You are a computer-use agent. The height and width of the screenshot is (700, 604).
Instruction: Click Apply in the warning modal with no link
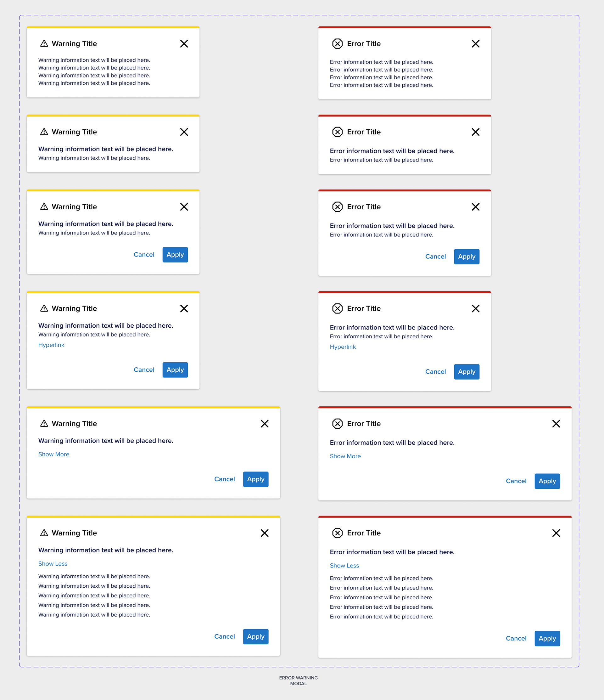pyautogui.click(x=175, y=255)
